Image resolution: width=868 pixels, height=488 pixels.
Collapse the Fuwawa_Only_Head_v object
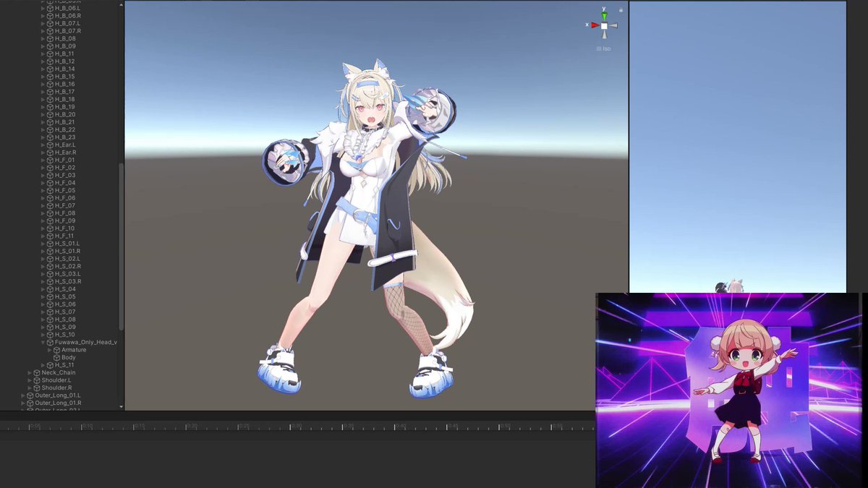(43, 342)
